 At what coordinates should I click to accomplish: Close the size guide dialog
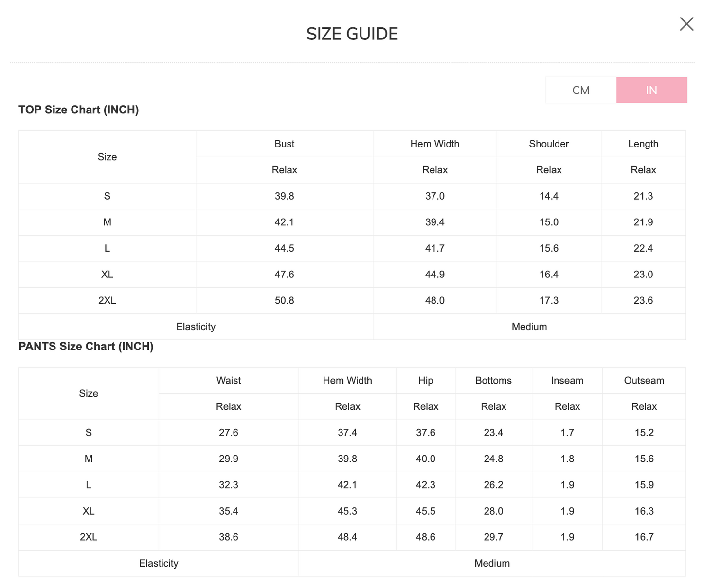pos(686,24)
